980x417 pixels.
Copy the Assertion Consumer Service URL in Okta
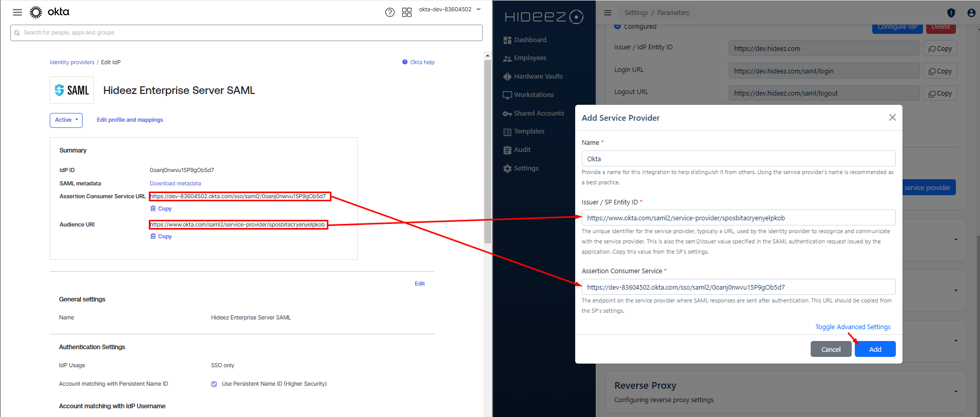coord(161,208)
